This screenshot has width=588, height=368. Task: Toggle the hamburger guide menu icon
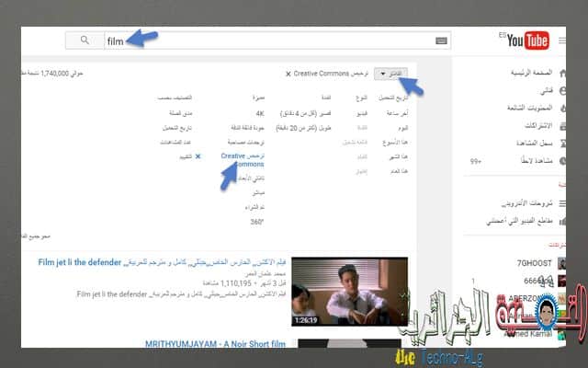562,40
